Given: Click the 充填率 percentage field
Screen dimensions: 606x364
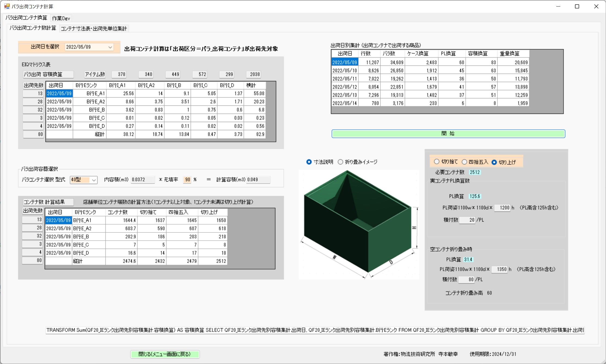Looking at the screenshot, I should click(187, 180).
